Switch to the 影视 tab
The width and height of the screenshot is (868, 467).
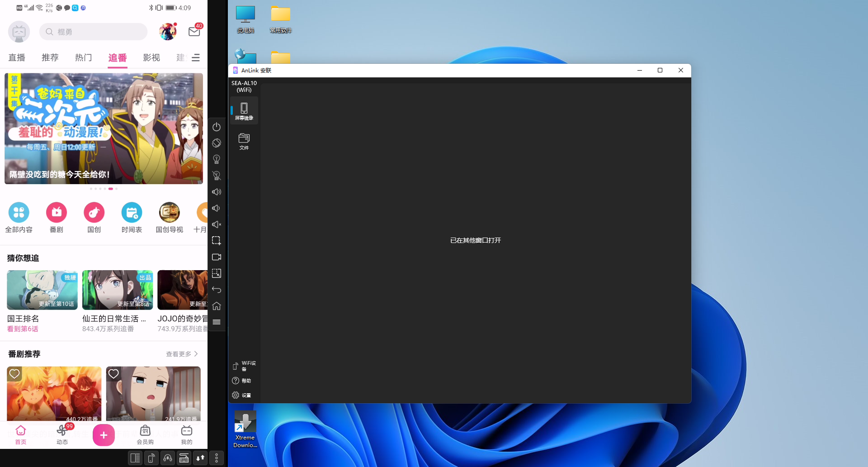(x=151, y=58)
